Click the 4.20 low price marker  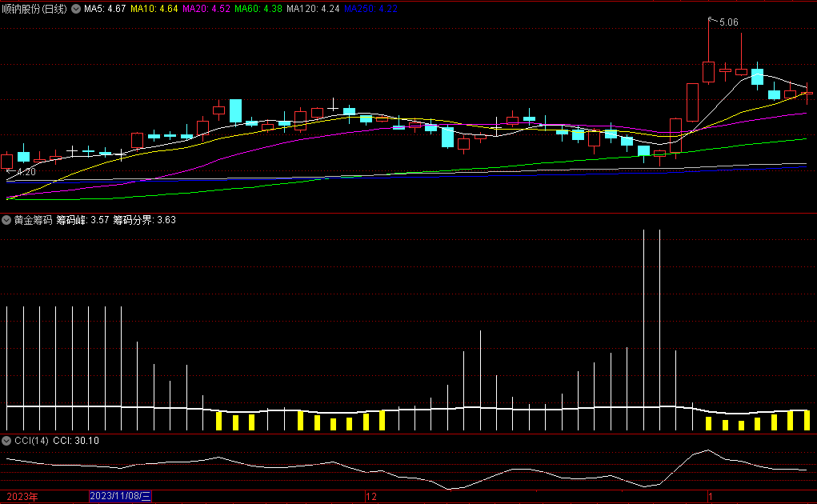tap(26, 172)
